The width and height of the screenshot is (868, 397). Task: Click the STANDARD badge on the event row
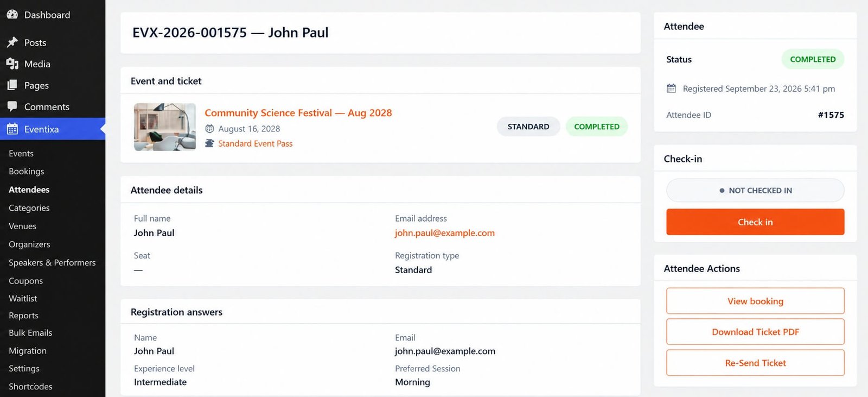click(528, 127)
